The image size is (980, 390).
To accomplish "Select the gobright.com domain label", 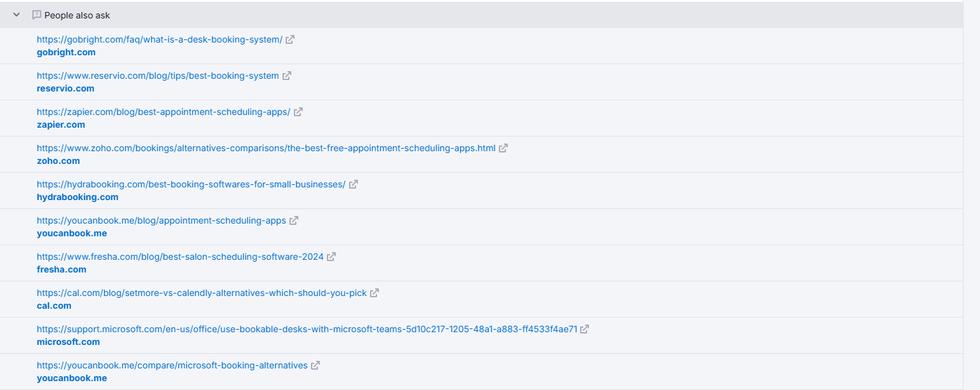I will pos(66,52).
